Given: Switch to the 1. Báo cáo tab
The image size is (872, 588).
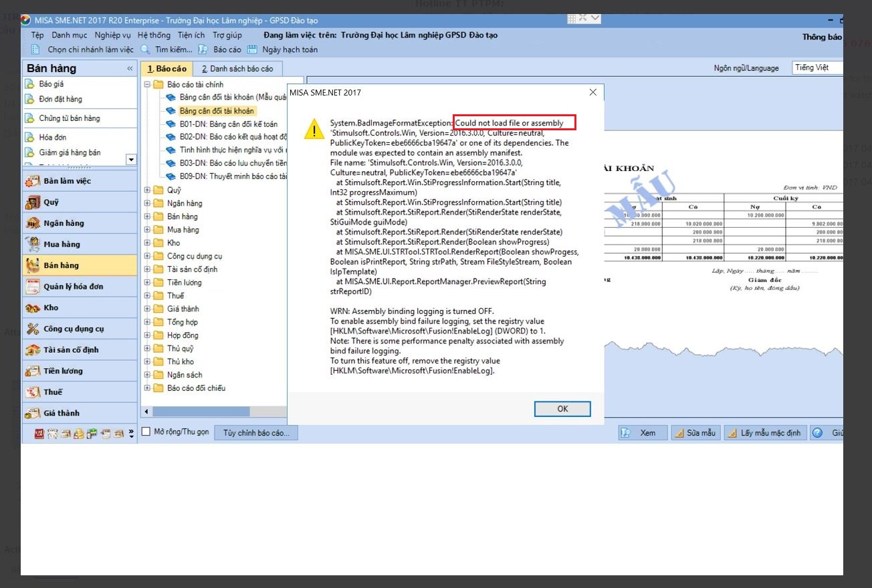Looking at the screenshot, I should [x=167, y=69].
